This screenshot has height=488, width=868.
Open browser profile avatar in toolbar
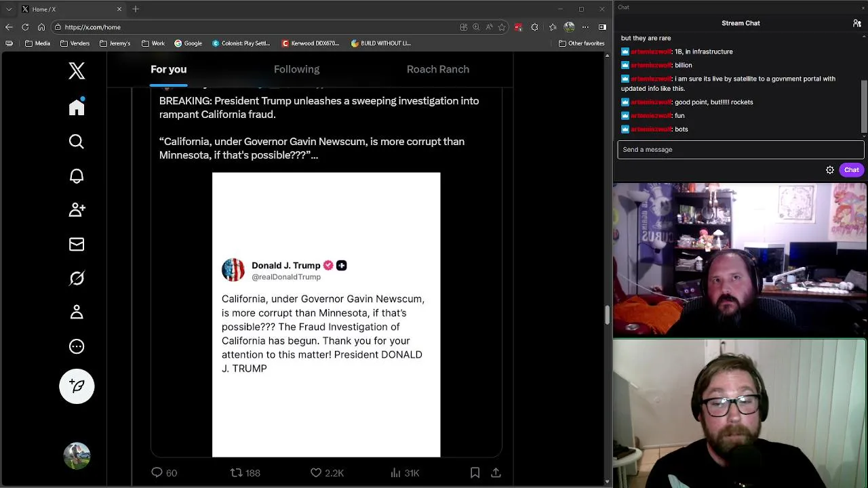(569, 27)
